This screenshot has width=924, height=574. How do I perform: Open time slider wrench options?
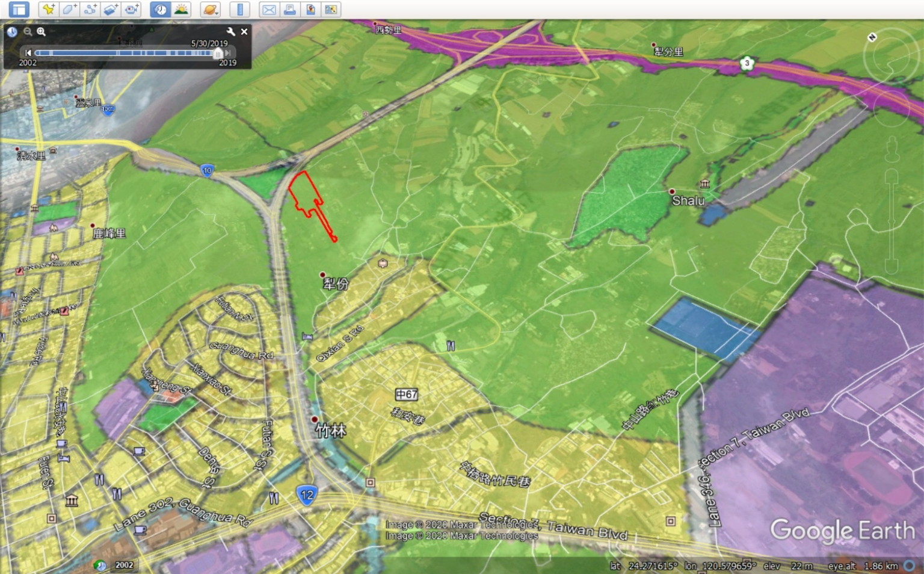[x=230, y=31]
